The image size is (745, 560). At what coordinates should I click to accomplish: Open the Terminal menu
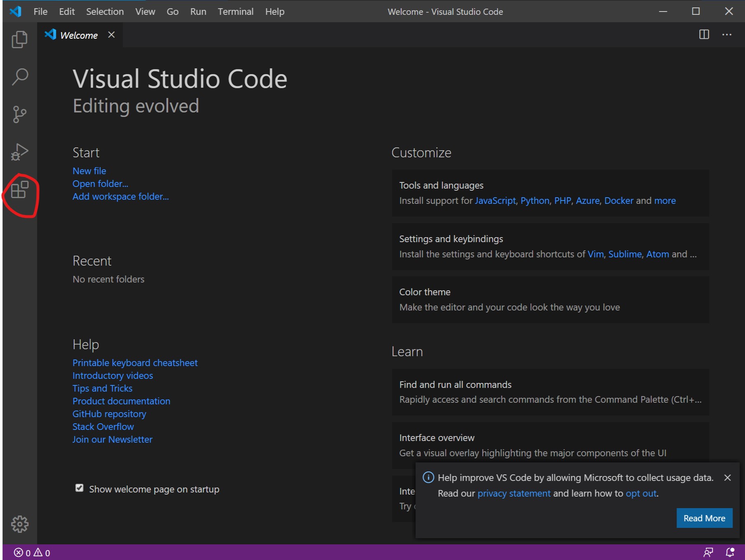click(x=236, y=12)
